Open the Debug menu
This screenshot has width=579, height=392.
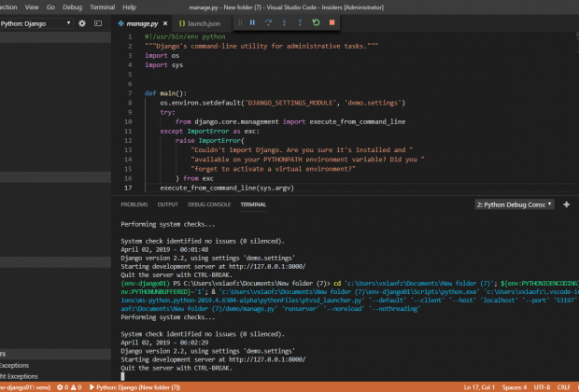pyautogui.click(x=73, y=7)
